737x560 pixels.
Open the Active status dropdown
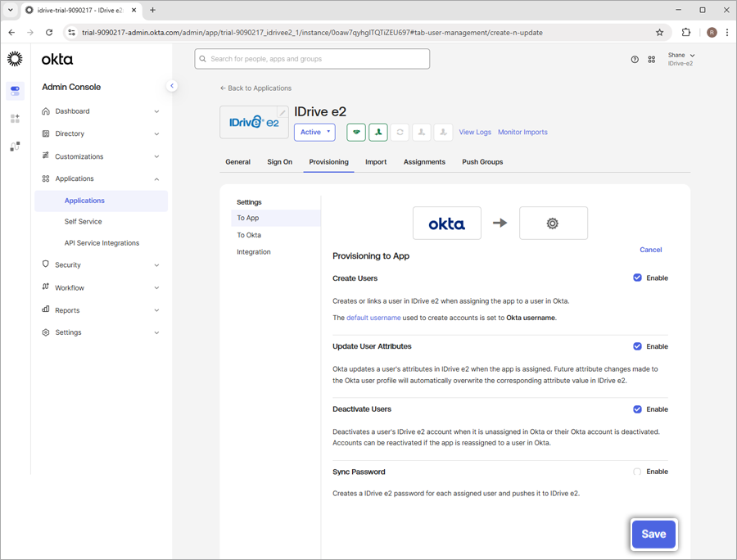[x=314, y=132]
